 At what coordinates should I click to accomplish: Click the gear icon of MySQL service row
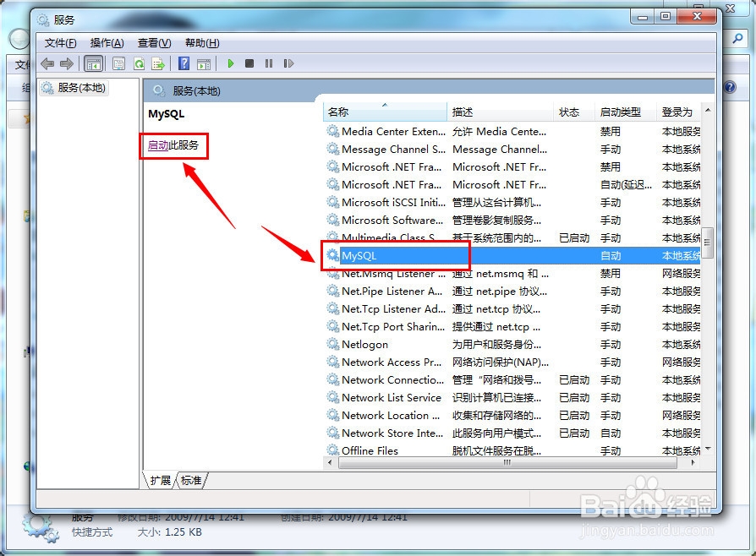pyautogui.click(x=332, y=255)
